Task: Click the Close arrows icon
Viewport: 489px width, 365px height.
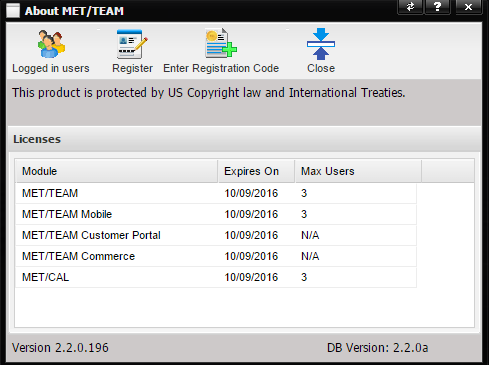Action: (321, 44)
